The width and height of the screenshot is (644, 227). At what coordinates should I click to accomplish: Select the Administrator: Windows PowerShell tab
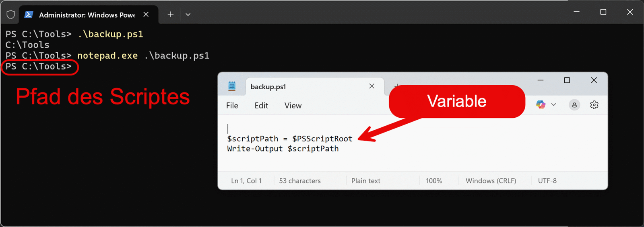pos(89,15)
